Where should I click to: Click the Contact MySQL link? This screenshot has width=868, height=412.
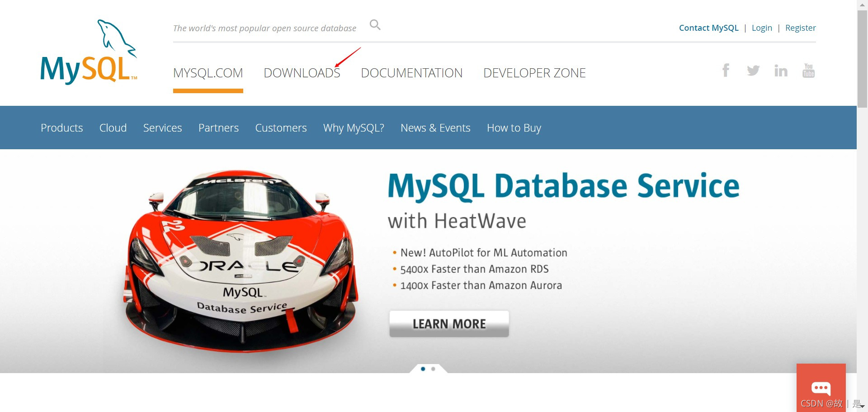point(708,28)
